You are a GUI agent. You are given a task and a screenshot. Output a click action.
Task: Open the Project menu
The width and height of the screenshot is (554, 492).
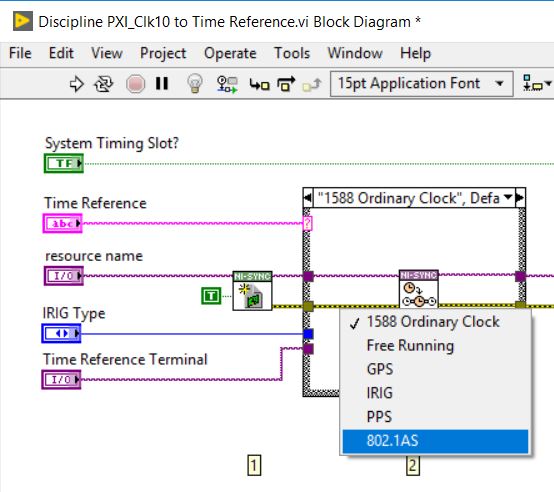(x=163, y=54)
